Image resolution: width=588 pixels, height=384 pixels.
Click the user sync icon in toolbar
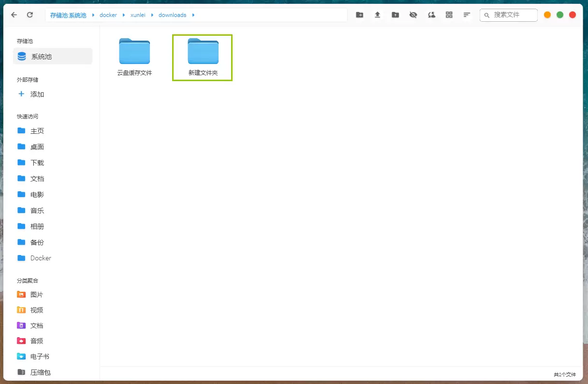[431, 15]
